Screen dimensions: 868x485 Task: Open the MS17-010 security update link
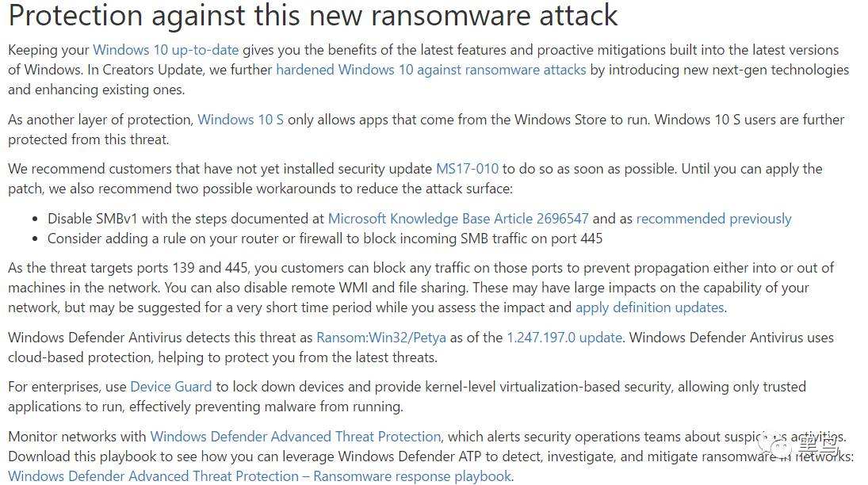click(467, 169)
